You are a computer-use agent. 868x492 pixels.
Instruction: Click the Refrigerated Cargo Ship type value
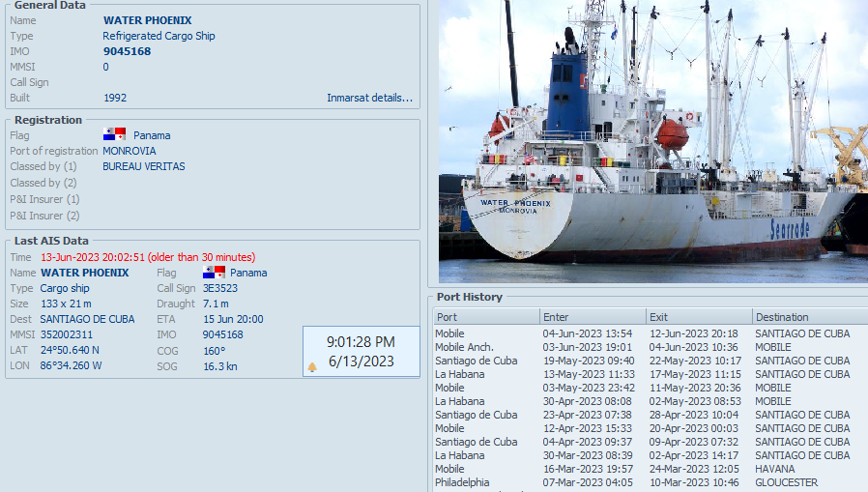[x=159, y=36]
